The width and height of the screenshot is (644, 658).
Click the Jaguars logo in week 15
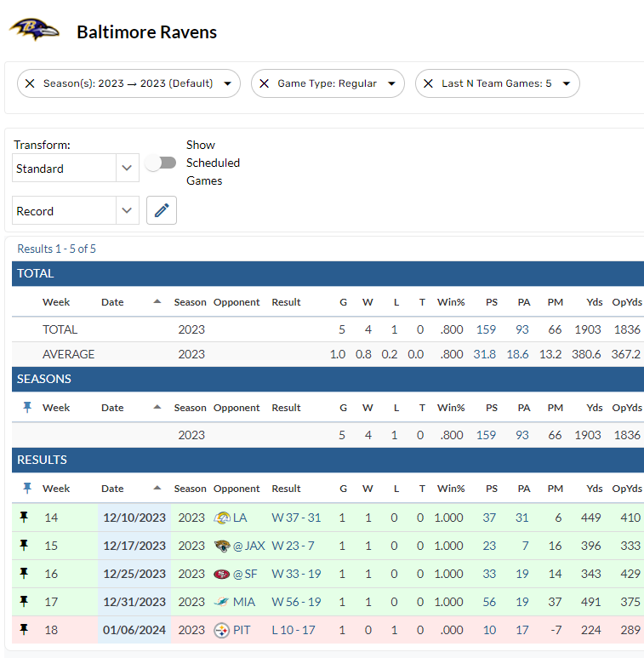pyautogui.click(x=223, y=546)
